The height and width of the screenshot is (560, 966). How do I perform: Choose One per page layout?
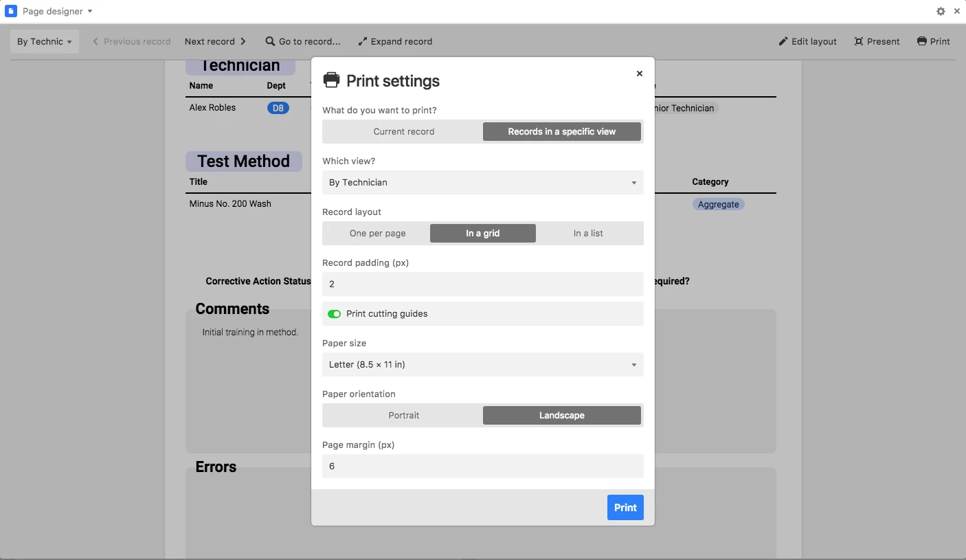click(x=377, y=233)
